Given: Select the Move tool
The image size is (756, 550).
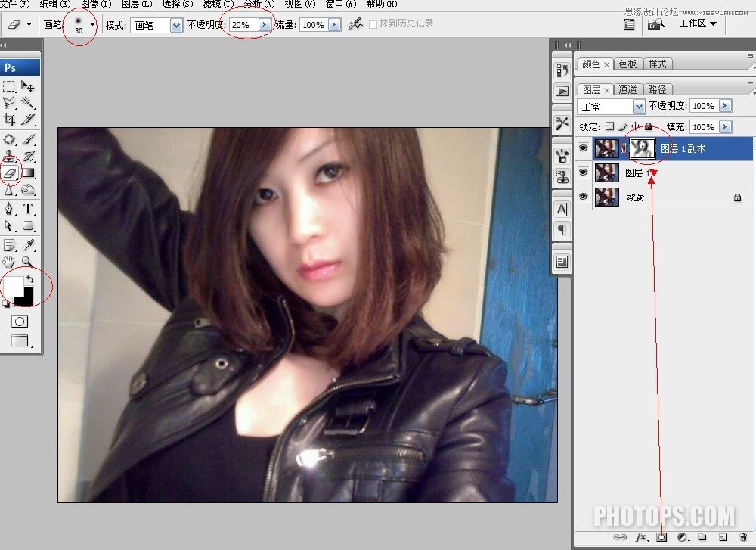Looking at the screenshot, I should [x=28, y=86].
